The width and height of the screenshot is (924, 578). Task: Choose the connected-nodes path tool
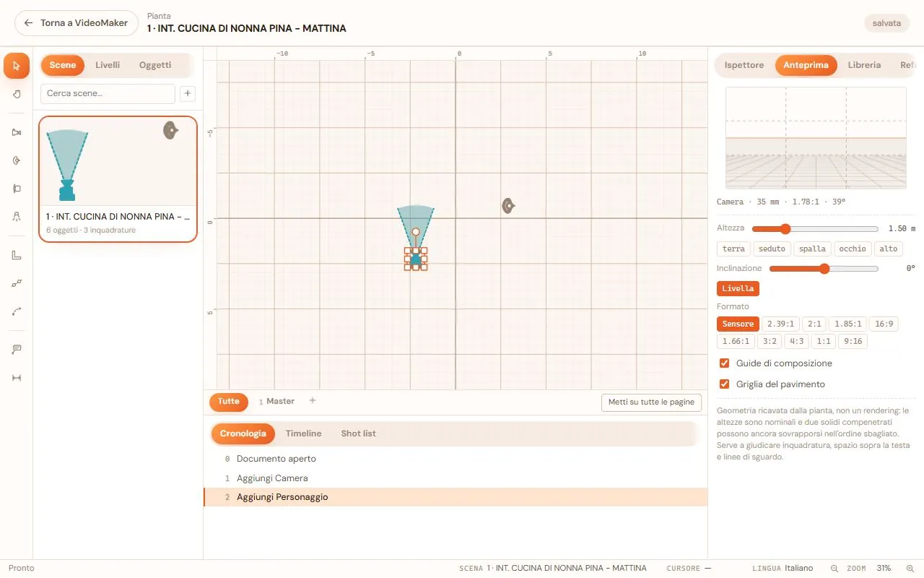[17, 283]
